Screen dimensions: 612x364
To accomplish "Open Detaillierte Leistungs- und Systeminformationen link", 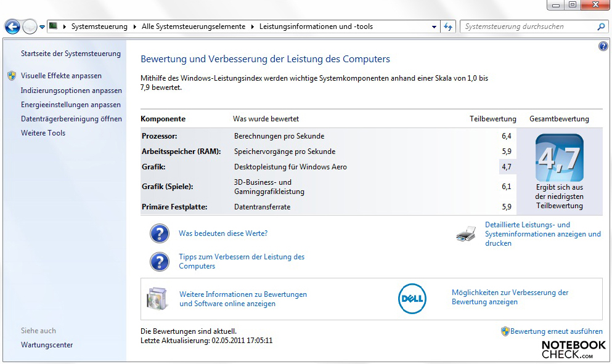I will click(542, 234).
